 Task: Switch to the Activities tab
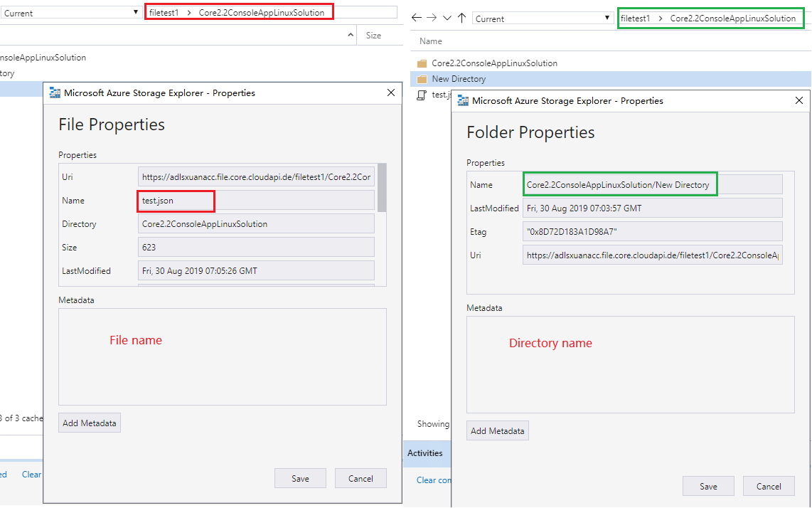click(x=426, y=453)
